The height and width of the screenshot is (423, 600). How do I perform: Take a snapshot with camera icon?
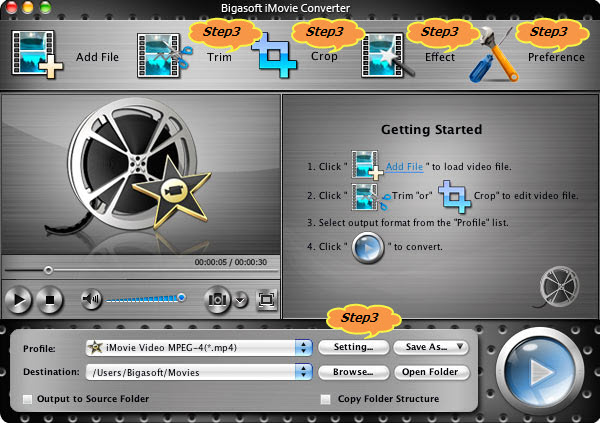pyautogui.click(x=217, y=300)
